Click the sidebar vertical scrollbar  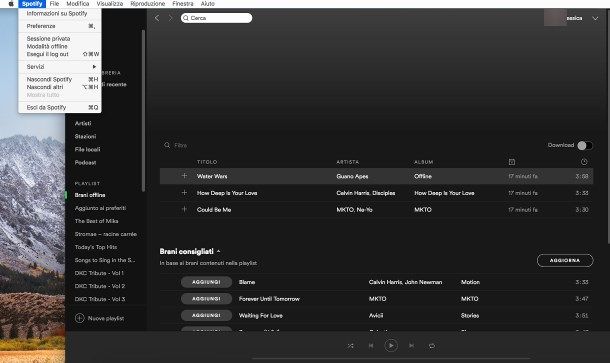[144, 111]
